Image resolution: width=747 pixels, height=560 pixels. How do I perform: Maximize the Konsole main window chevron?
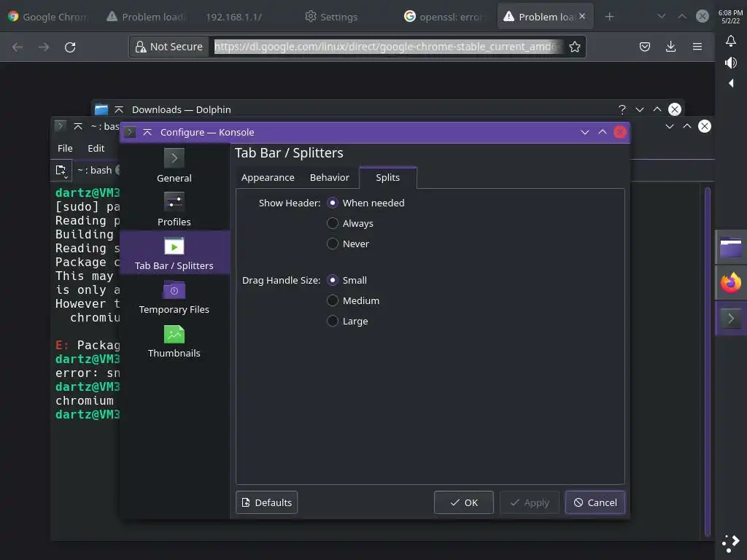pyautogui.click(x=687, y=126)
